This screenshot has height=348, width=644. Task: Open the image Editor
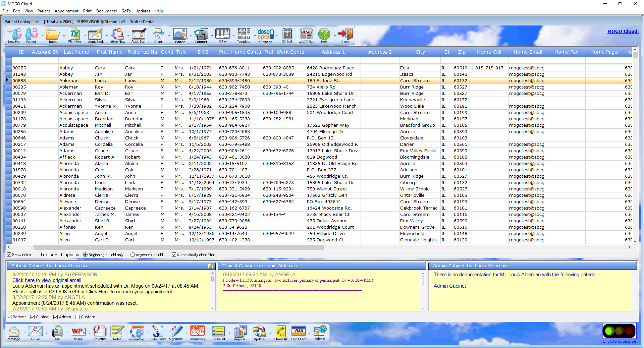pyautogui.click(x=180, y=36)
